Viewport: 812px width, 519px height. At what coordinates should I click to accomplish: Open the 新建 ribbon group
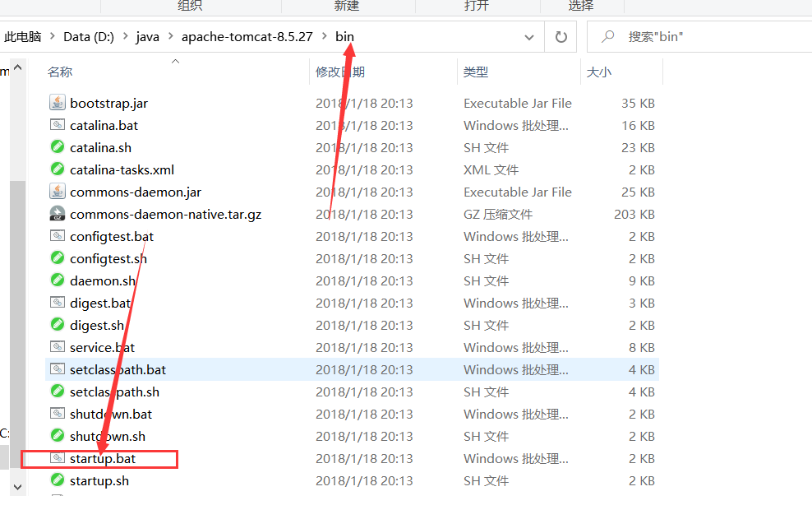(347, 6)
